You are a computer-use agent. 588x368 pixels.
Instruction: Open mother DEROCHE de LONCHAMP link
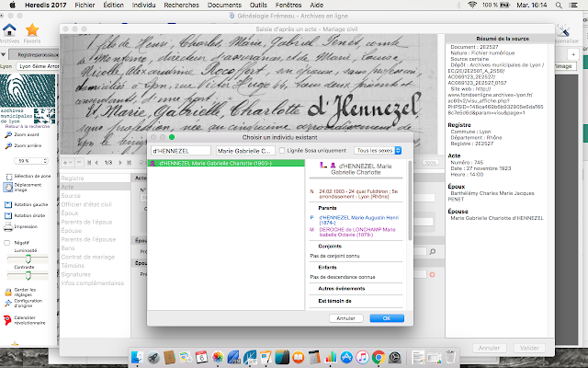pos(357,232)
